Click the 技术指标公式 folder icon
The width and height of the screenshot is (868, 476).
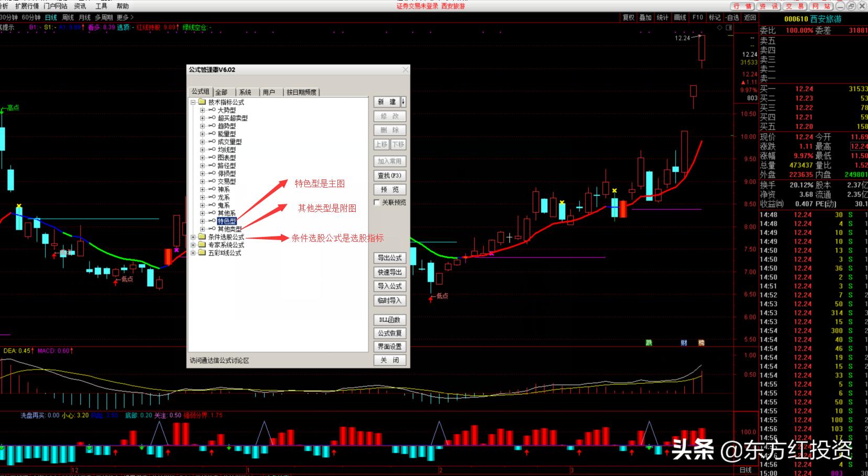(x=202, y=102)
